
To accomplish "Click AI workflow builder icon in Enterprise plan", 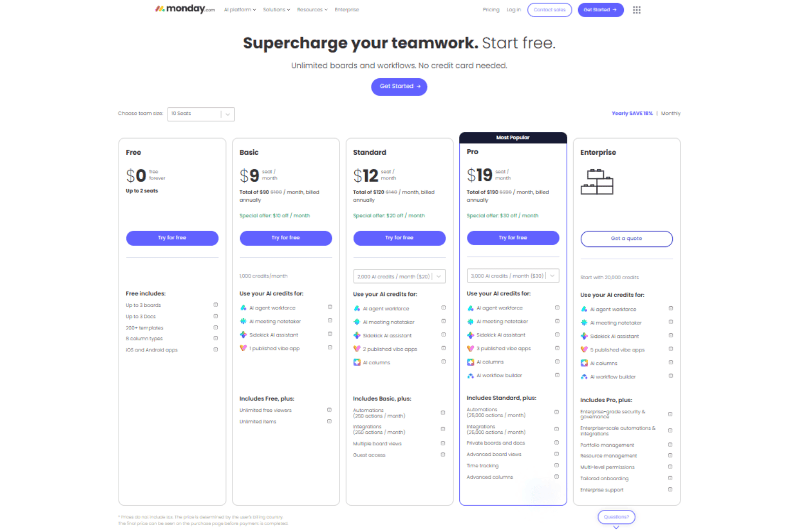I will click(x=584, y=377).
